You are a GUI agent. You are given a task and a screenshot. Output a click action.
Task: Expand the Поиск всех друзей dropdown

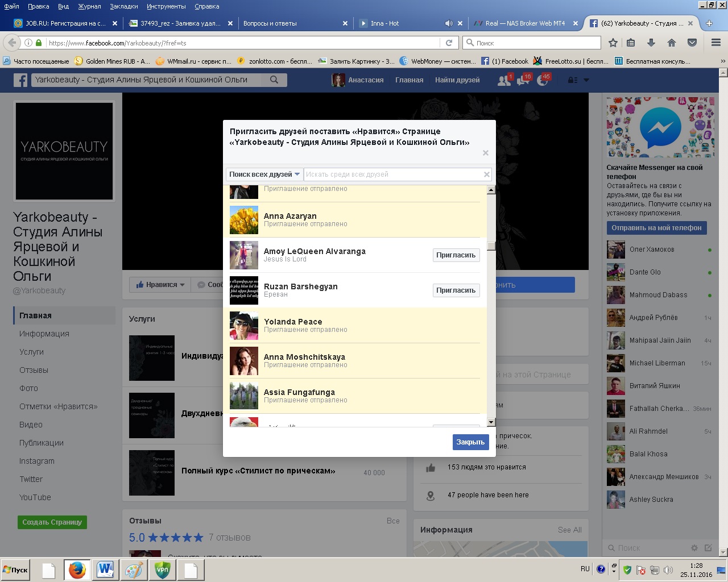pos(264,174)
